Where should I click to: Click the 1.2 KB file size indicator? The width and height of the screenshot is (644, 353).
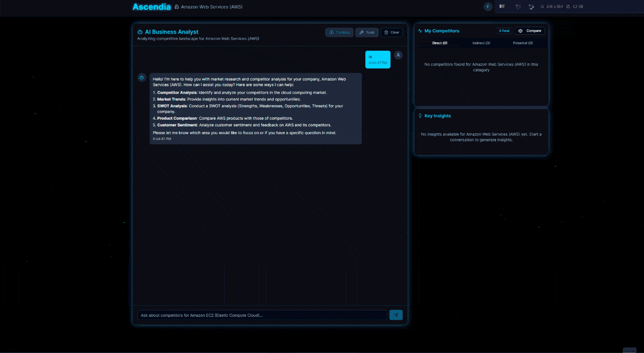pos(578,7)
